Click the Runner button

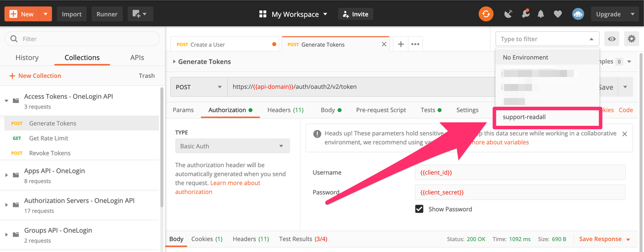107,14
